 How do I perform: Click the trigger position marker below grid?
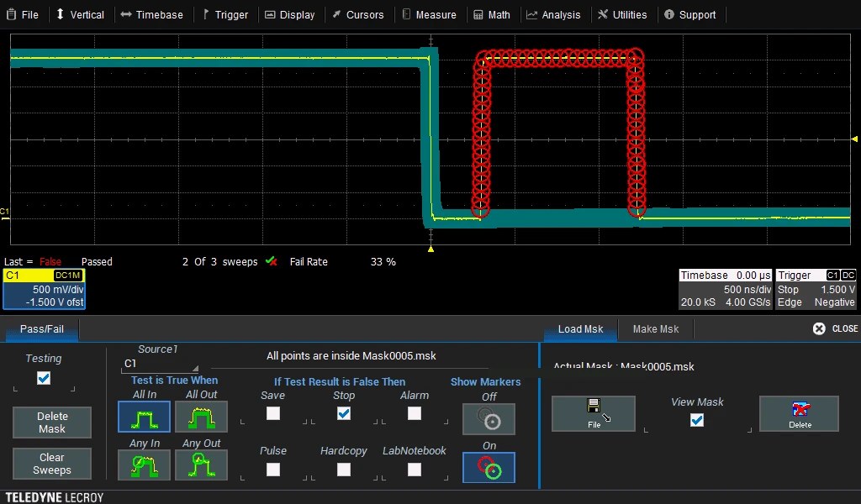(x=431, y=249)
